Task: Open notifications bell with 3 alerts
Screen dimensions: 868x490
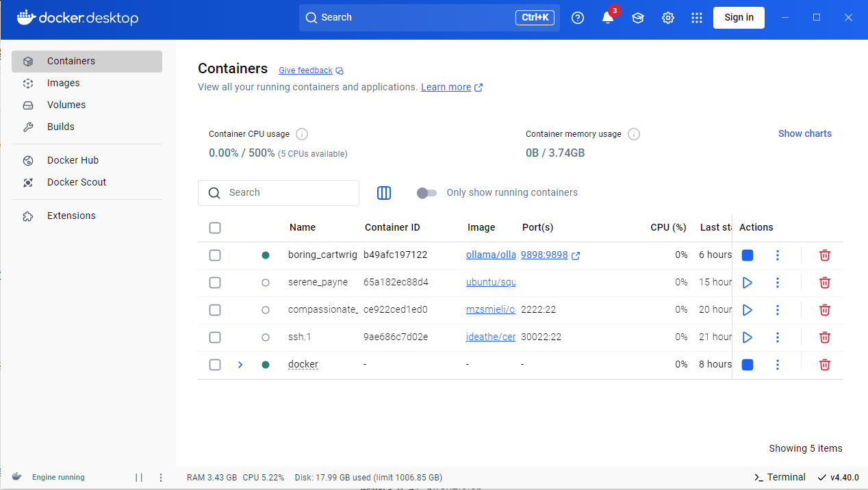Action: pos(608,18)
